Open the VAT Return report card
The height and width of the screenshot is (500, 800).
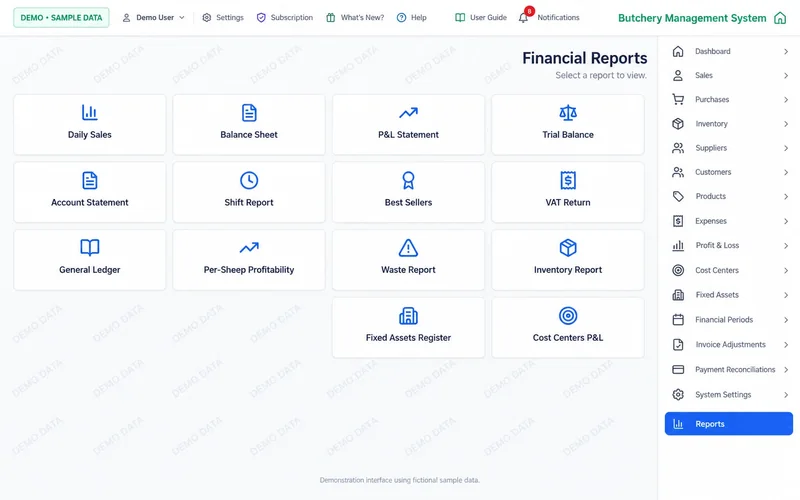click(568, 192)
